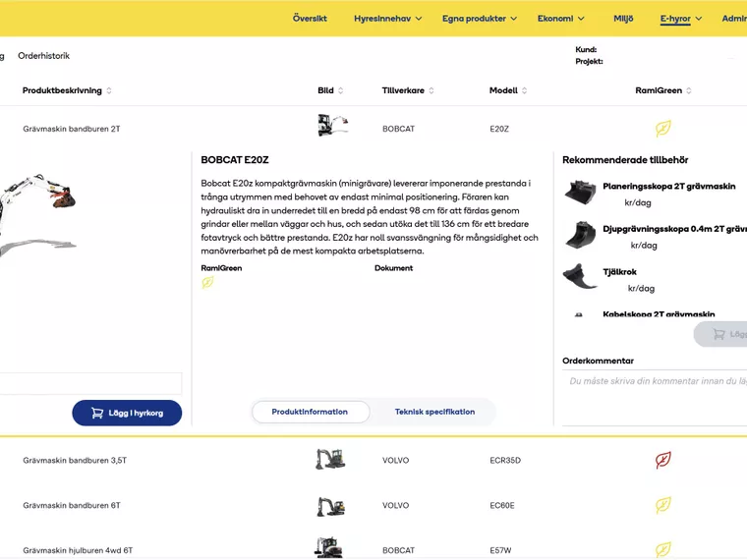
Task: Switch to the Teknisk specifikation tab
Action: click(434, 412)
